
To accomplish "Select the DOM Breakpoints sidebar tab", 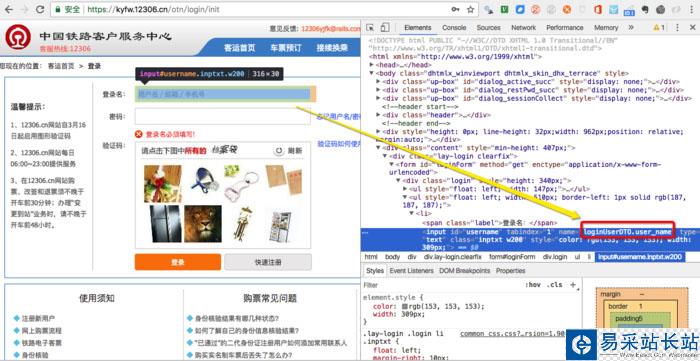I will point(465,271).
